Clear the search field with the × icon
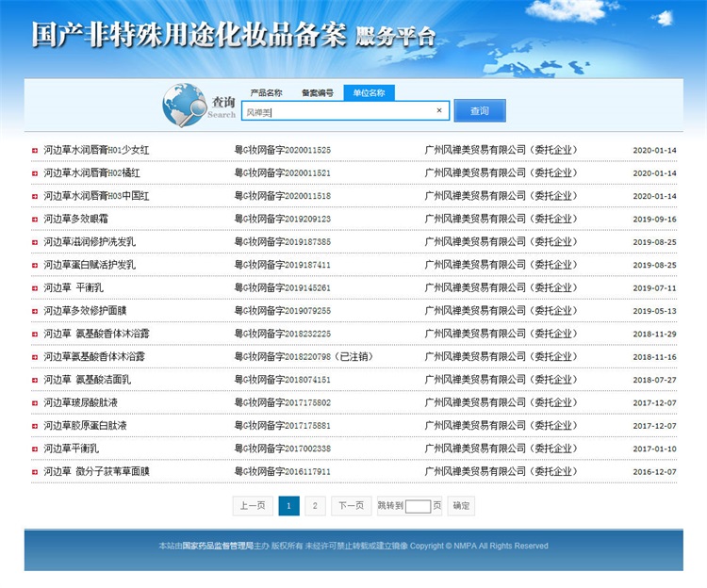707x588 pixels. pos(438,111)
